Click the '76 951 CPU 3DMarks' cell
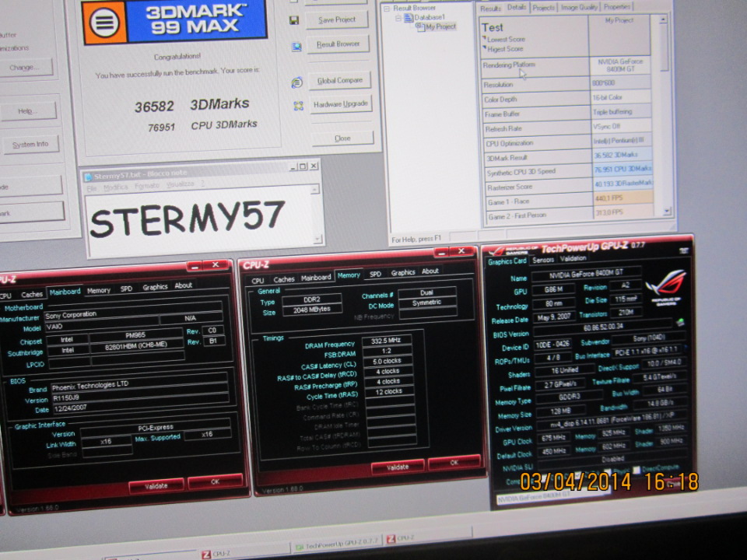The width and height of the screenshot is (747, 560). [622, 169]
